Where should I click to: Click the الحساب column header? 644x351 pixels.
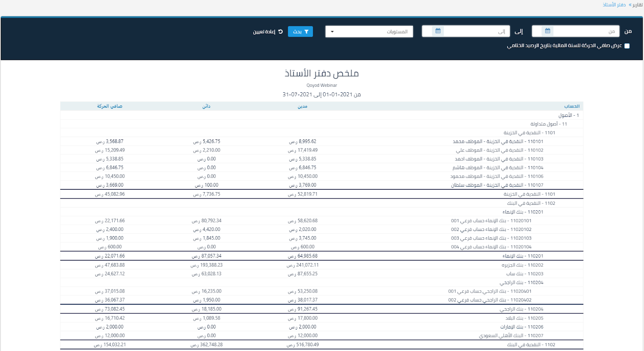pyautogui.click(x=572, y=106)
